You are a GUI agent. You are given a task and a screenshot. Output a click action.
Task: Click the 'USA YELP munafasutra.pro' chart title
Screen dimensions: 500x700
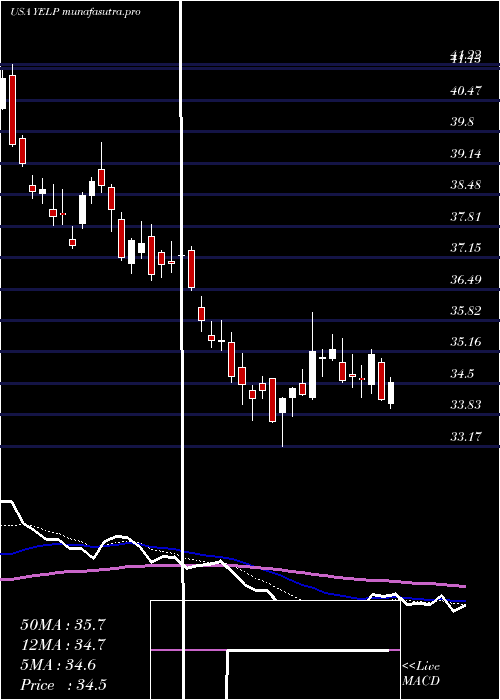[75, 12]
